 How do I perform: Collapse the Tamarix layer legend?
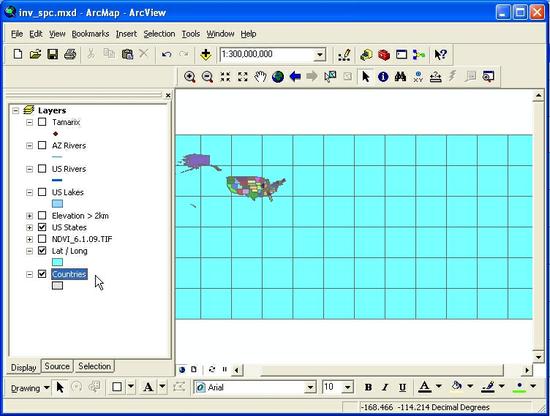[x=29, y=122]
